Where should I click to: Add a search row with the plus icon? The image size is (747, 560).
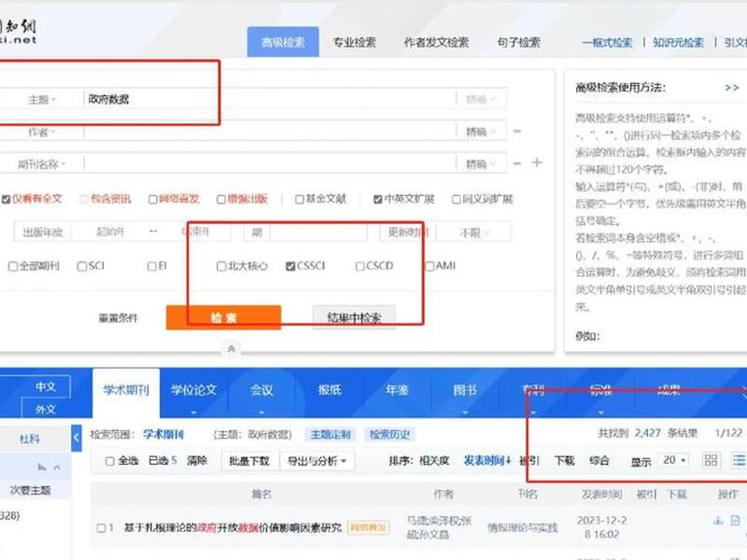click(537, 162)
